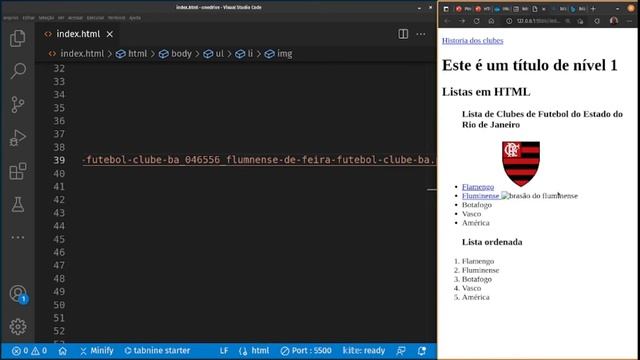The width and height of the screenshot is (640, 360).
Task: Open editor More Actions ellipsis
Action: coord(421,34)
